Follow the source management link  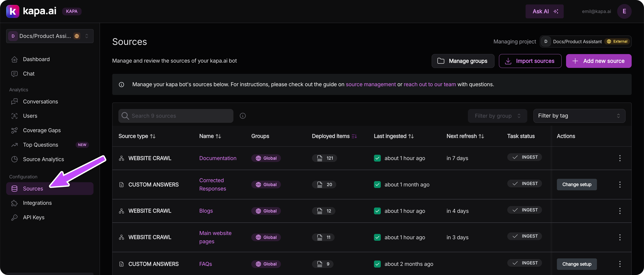(x=371, y=85)
